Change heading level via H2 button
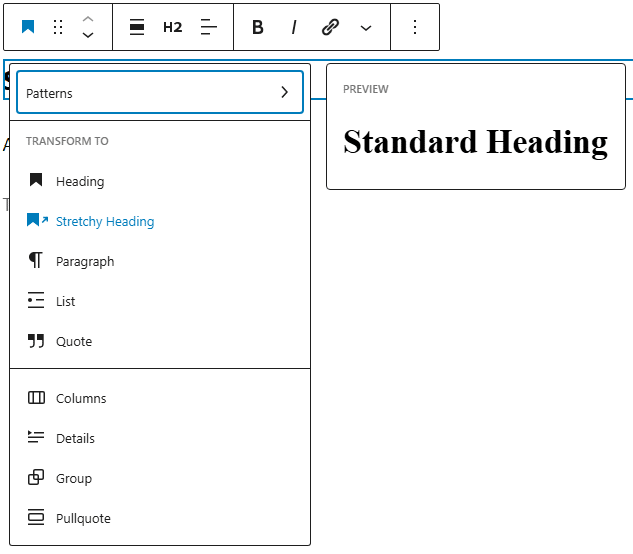The height and width of the screenshot is (554, 633). pos(173,27)
